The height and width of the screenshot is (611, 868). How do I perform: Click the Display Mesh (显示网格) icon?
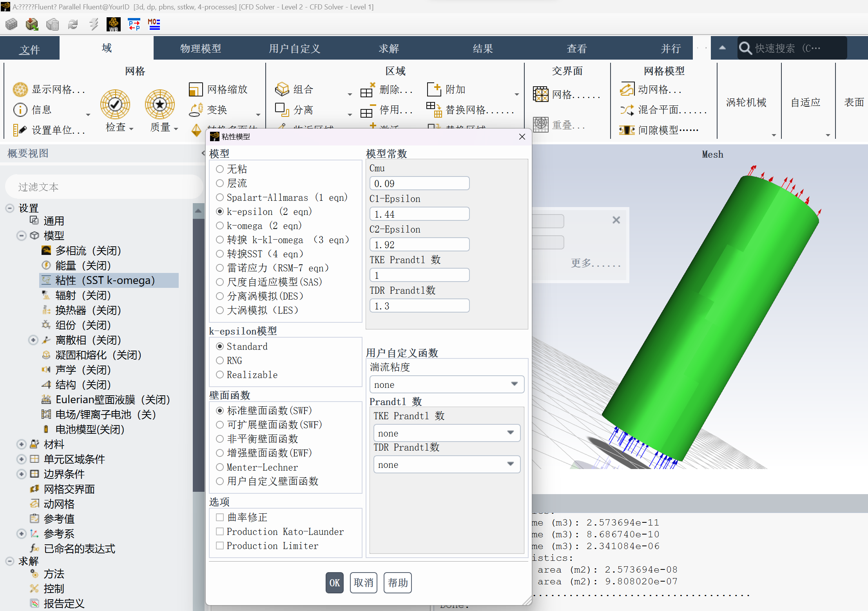pyautogui.click(x=20, y=89)
